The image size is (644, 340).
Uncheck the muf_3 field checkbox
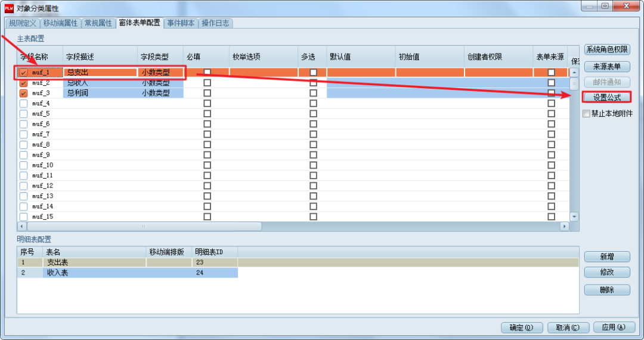[24, 93]
